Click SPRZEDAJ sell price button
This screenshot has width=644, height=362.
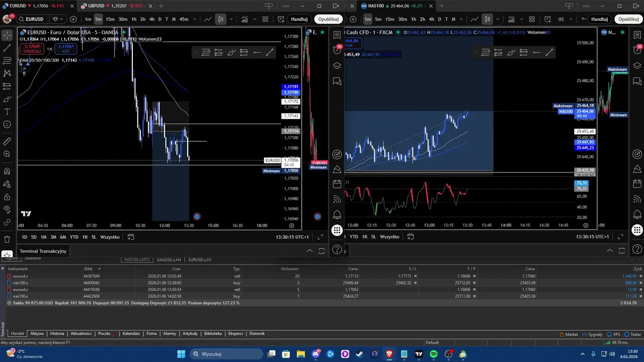click(32, 49)
